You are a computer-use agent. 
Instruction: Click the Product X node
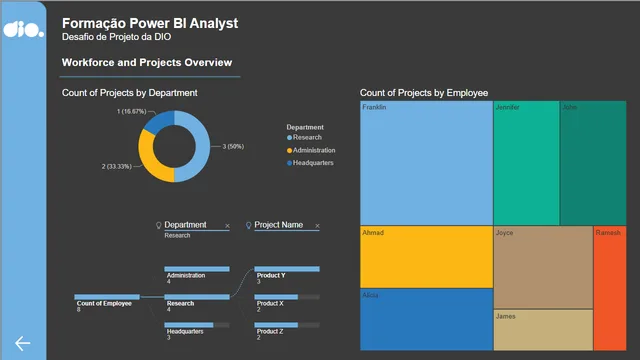[287, 303]
